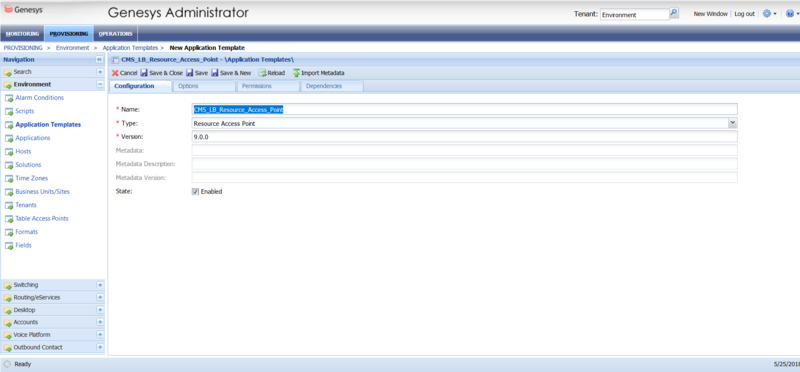
Task: Collapse the Navigation panel
Action: pos(99,60)
